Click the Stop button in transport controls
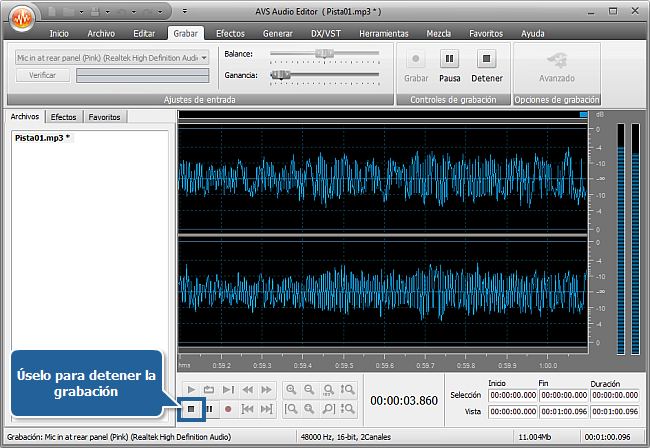 click(190, 409)
